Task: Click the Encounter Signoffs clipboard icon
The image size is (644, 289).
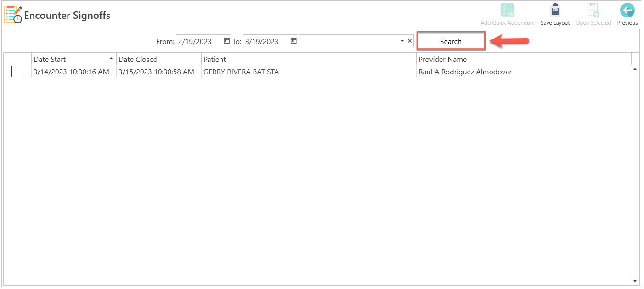Action: (13, 15)
